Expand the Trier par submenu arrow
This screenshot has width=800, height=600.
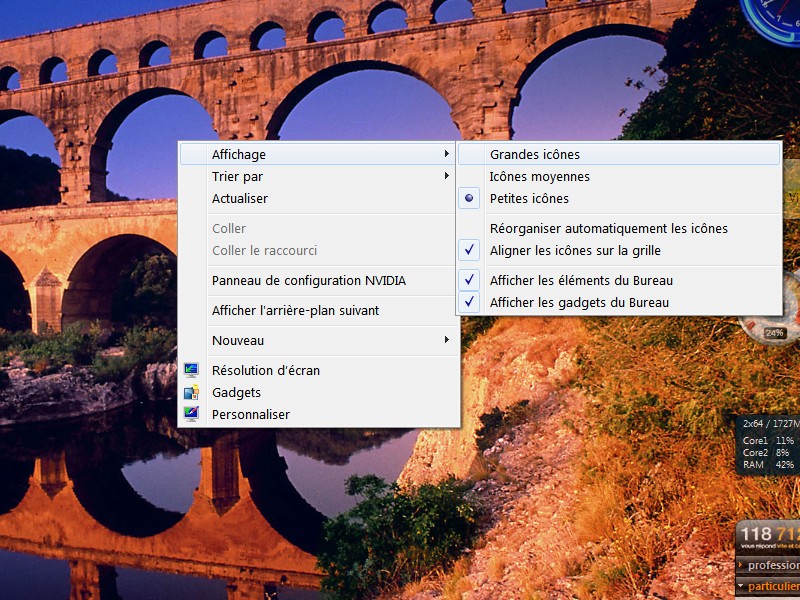[446, 176]
